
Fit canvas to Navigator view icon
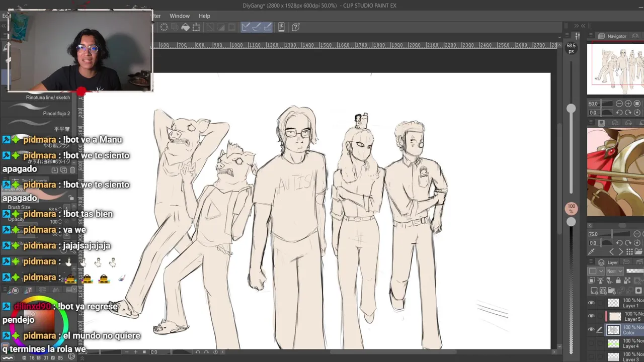click(637, 104)
